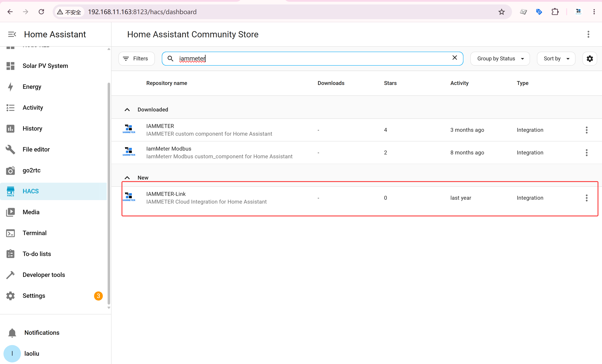This screenshot has width=602, height=364.
Task: Bookmark this page with star icon
Action: pos(502,12)
